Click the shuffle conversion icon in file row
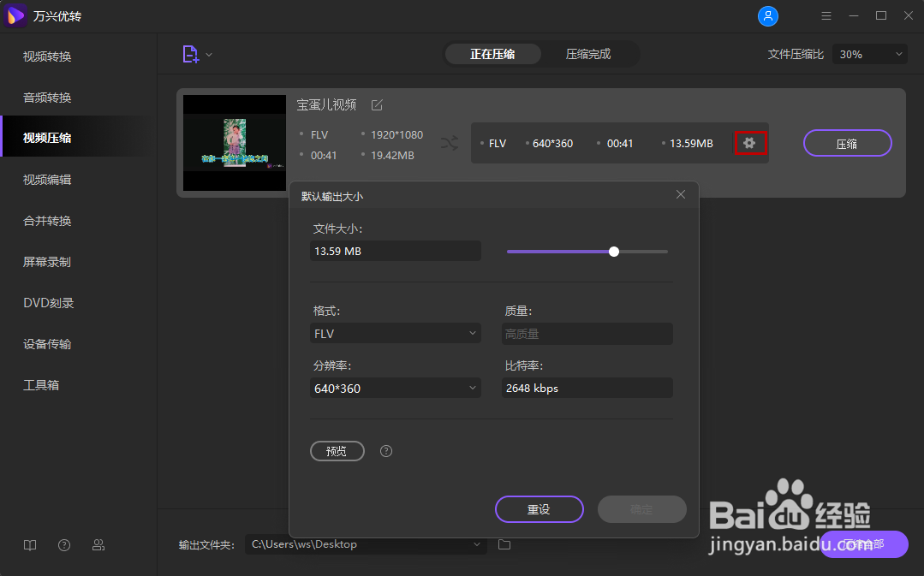 coord(449,143)
